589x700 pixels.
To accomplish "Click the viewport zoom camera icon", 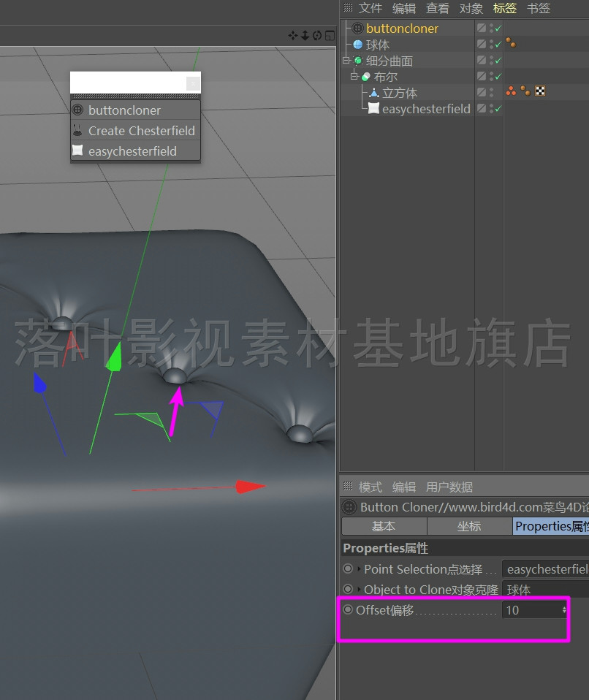I will tap(305, 35).
